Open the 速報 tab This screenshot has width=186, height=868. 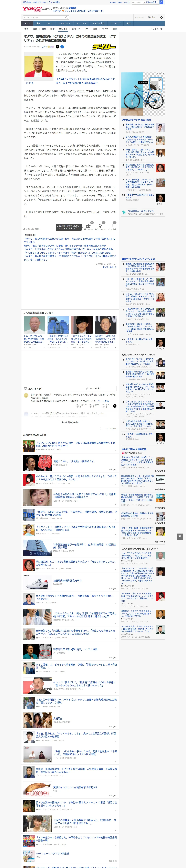click(x=38, y=24)
